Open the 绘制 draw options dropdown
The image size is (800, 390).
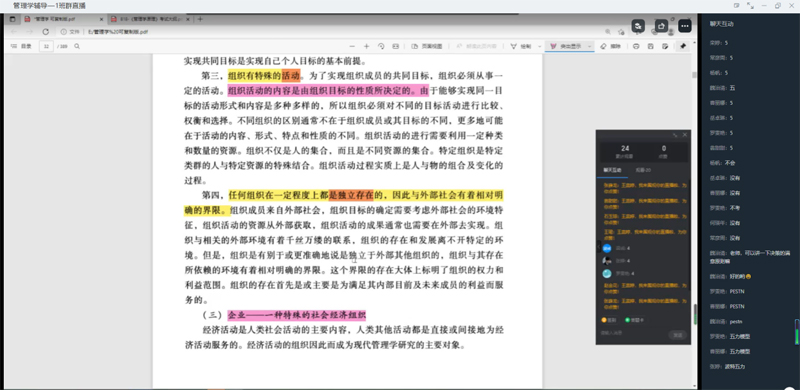(x=539, y=46)
